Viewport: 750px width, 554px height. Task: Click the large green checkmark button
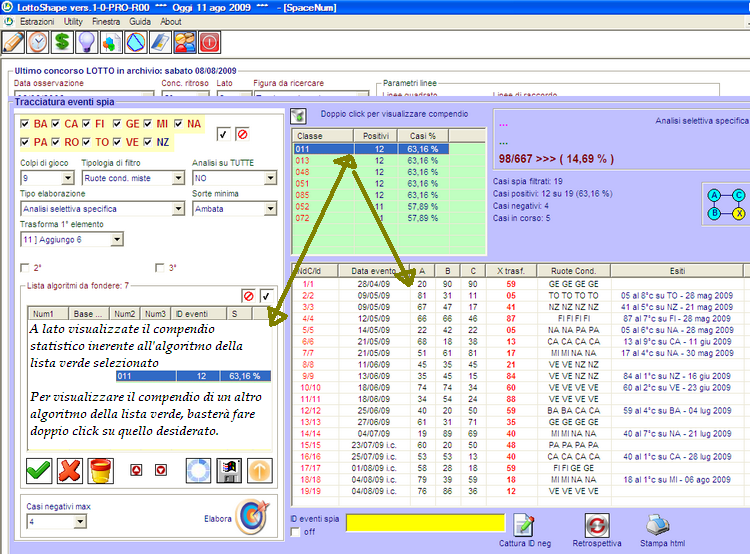39,471
